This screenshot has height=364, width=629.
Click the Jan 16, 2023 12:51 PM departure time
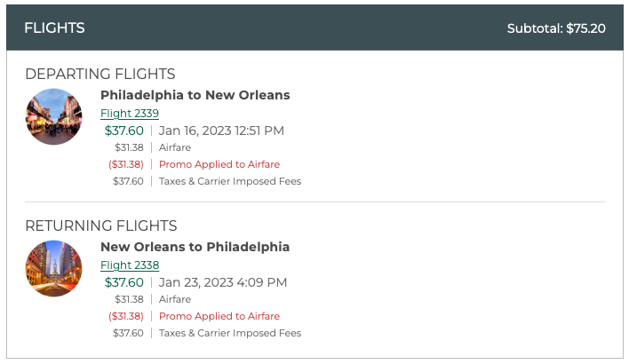coord(221,131)
